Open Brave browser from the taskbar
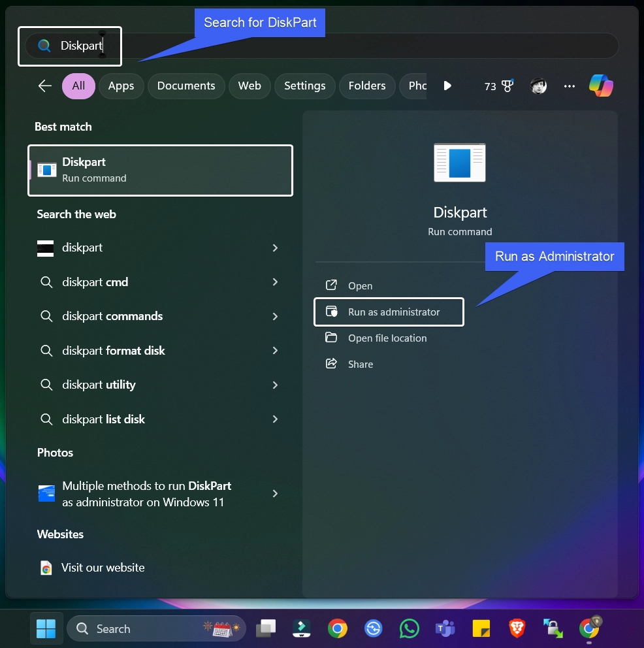 (517, 628)
